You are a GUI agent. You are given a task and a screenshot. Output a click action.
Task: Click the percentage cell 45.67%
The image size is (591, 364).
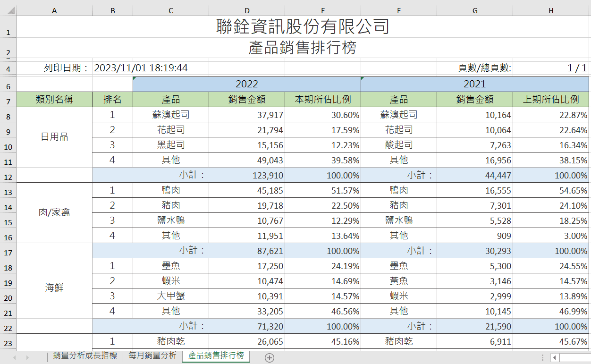click(x=551, y=341)
